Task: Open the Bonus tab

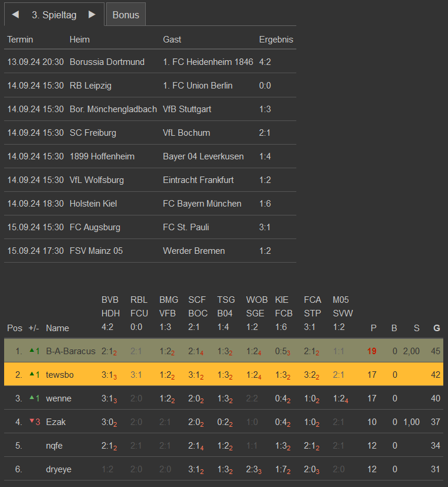Action: (126, 15)
